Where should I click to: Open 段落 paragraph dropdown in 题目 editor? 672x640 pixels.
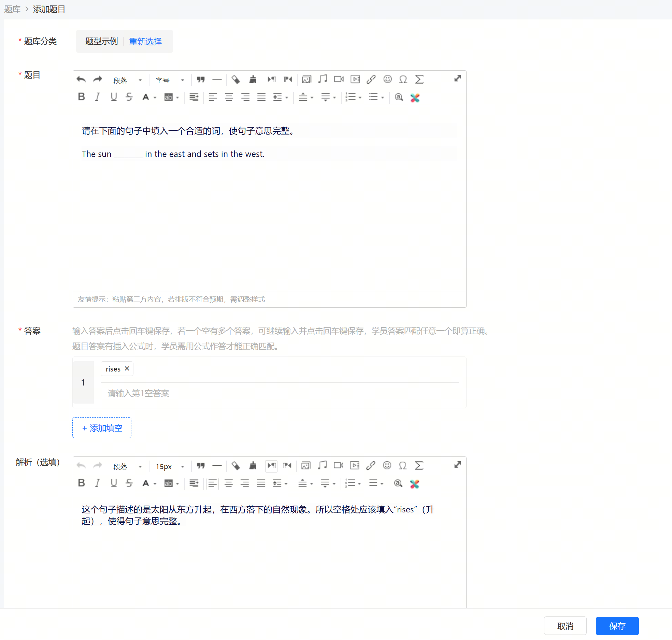pos(127,80)
